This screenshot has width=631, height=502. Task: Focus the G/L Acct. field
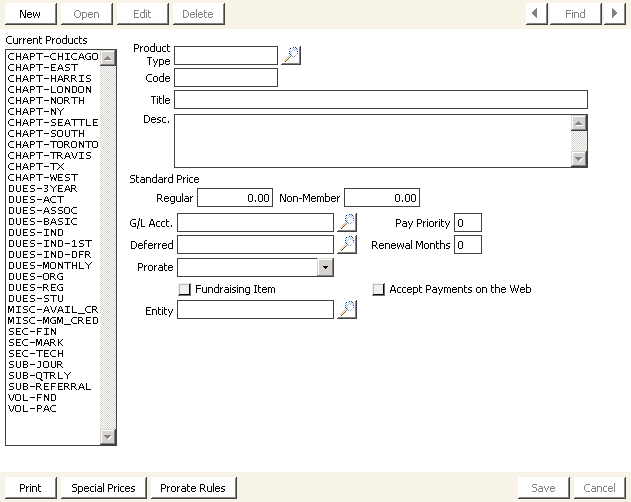click(256, 223)
